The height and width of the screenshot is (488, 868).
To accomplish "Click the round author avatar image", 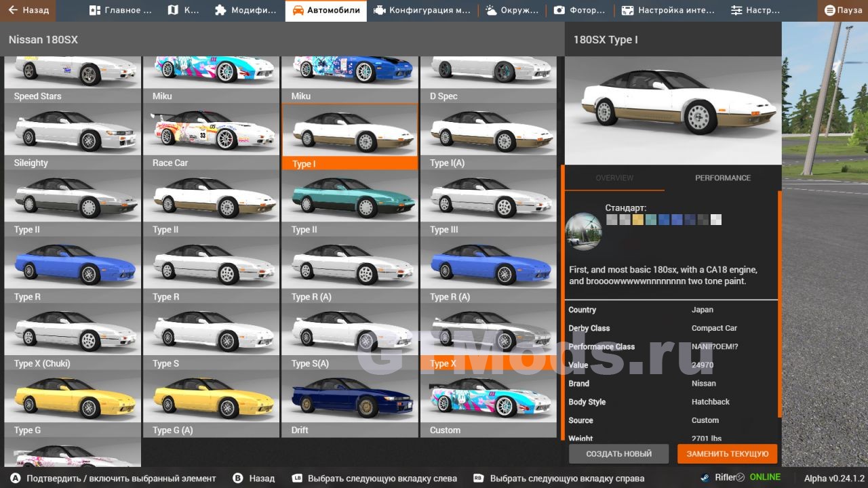I will tap(583, 232).
